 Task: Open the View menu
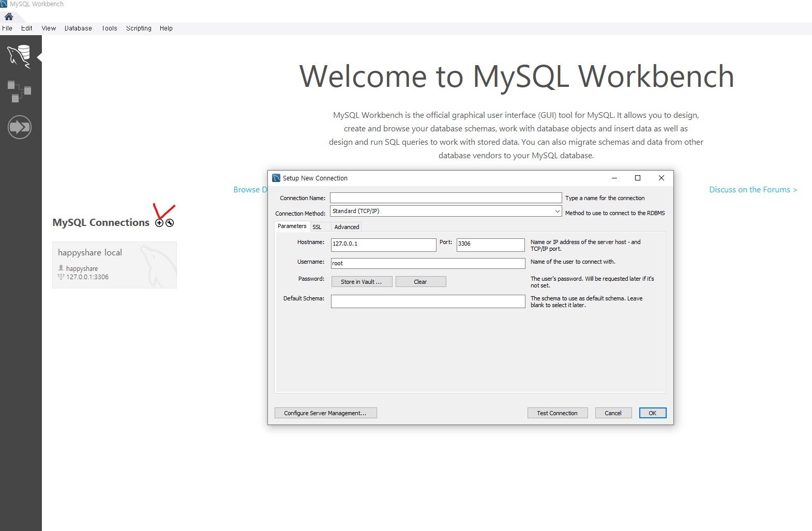pos(49,28)
